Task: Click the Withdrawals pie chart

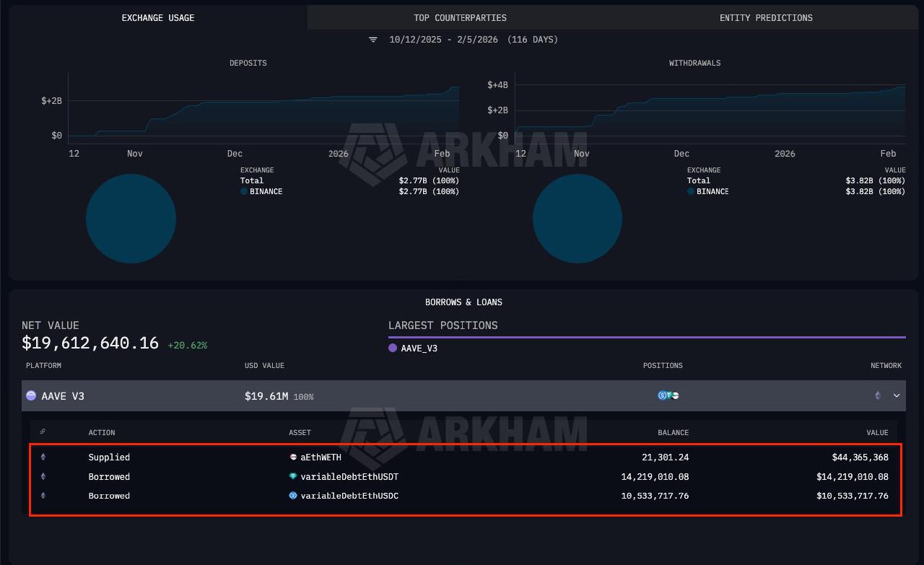Action: (577, 219)
